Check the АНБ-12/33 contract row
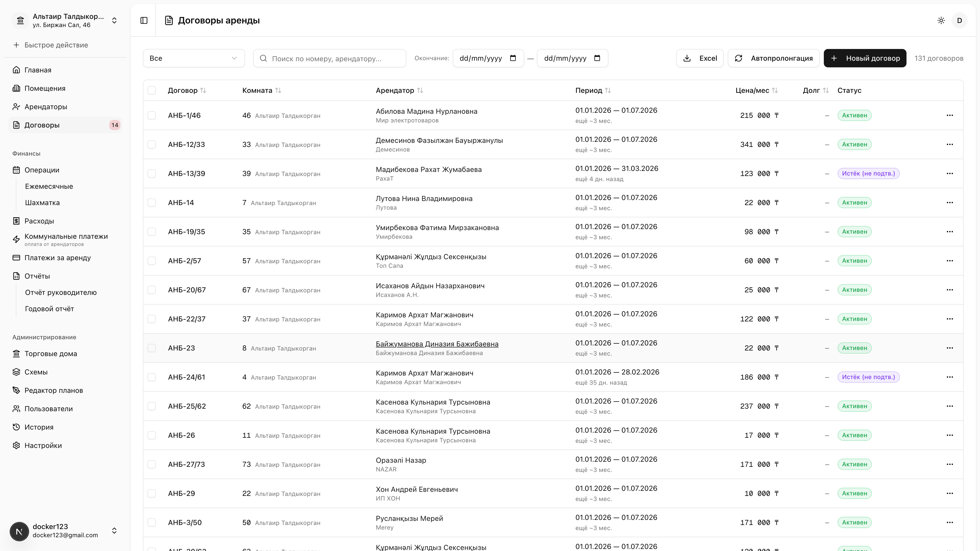980x551 pixels. pyautogui.click(x=152, y=144)
